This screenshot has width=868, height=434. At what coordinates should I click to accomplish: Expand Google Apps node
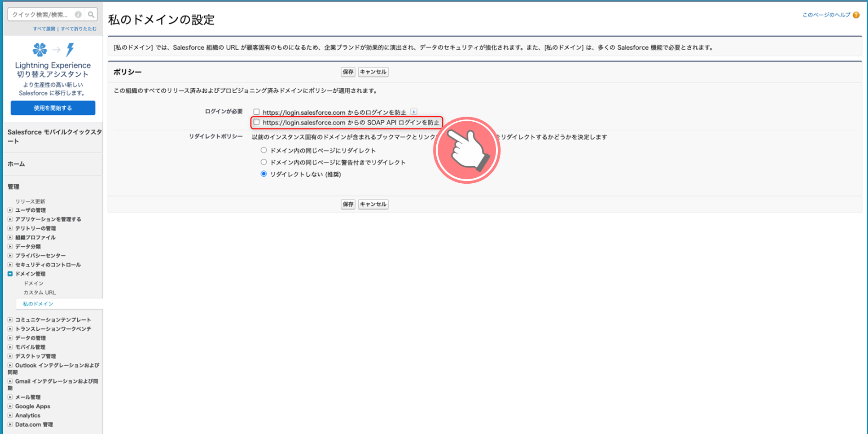coord(10,406)
